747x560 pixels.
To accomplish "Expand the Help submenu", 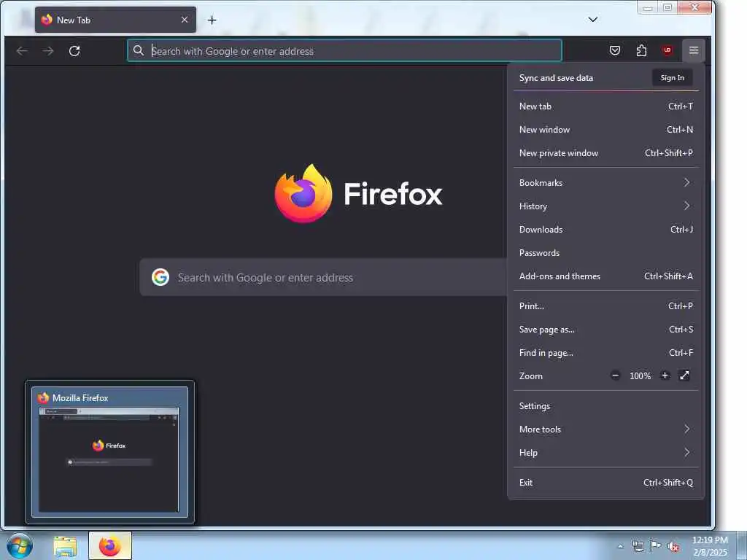I will 606,453.
